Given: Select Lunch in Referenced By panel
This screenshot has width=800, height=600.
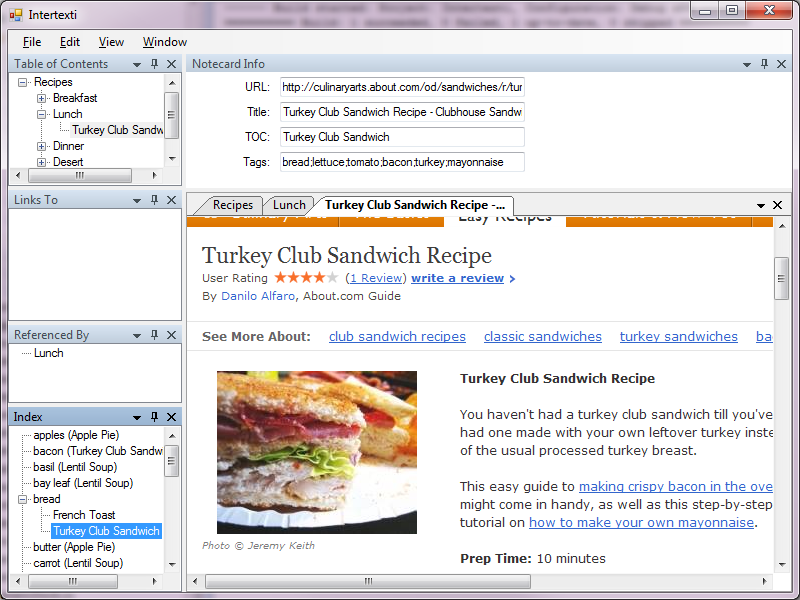Looking at the screenshot, I should click(48, 353).
